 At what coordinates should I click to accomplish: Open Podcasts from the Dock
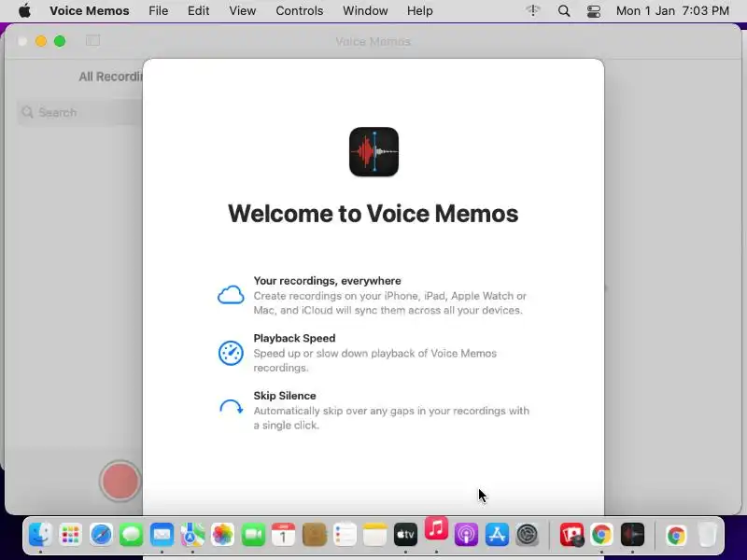click(466, 535)
